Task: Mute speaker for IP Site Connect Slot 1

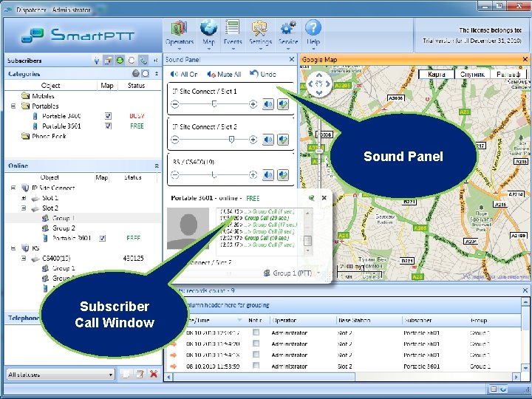Action: tap(268, 104)
